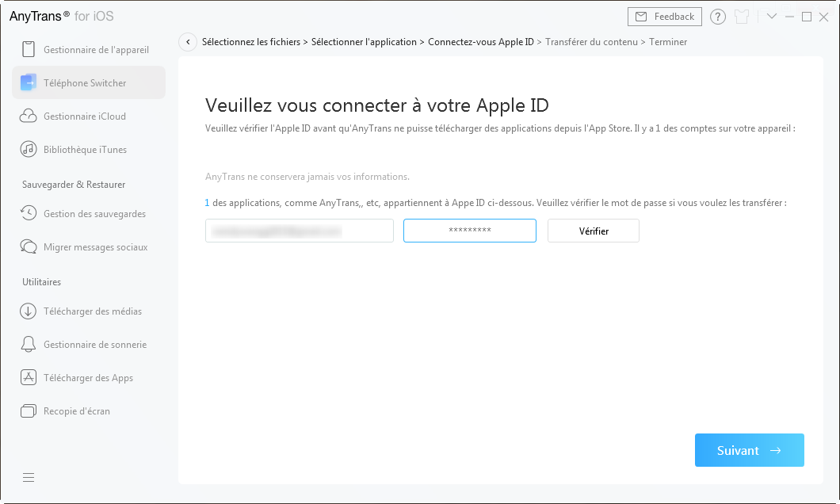Click breadcrumb Transférer du contenu
This screenshot has width=840, height=504.
591,42
